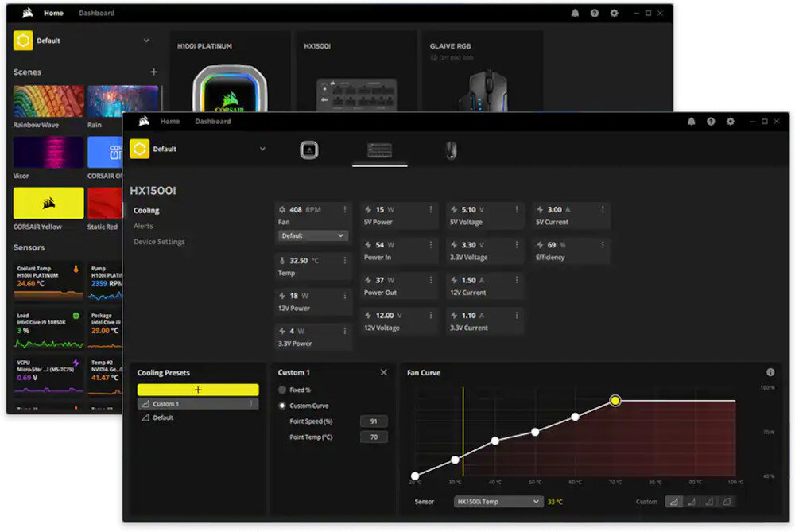This screenshot has width=795, height=532.
Task: Open the Alerts section in the HX1500I sidebar
Action: pyautogui.click(x=143, y=226)
